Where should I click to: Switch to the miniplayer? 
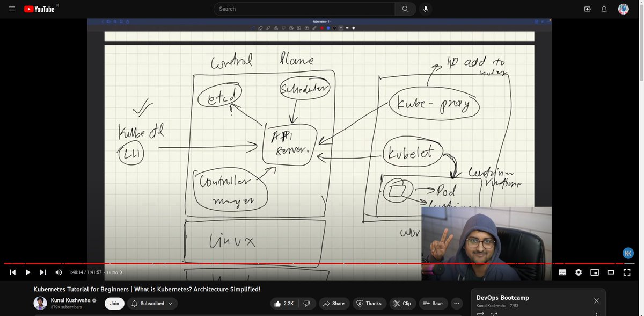(595, 272)
